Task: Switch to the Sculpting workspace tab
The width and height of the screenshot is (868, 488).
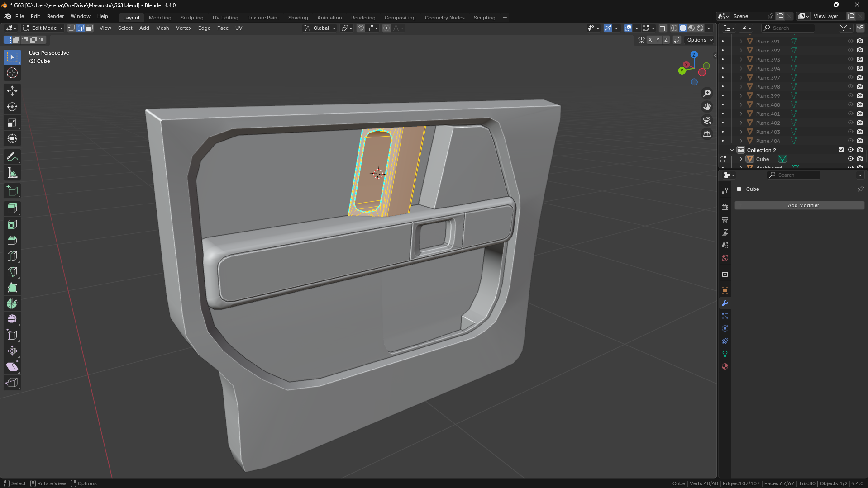Action: (191, 18)
